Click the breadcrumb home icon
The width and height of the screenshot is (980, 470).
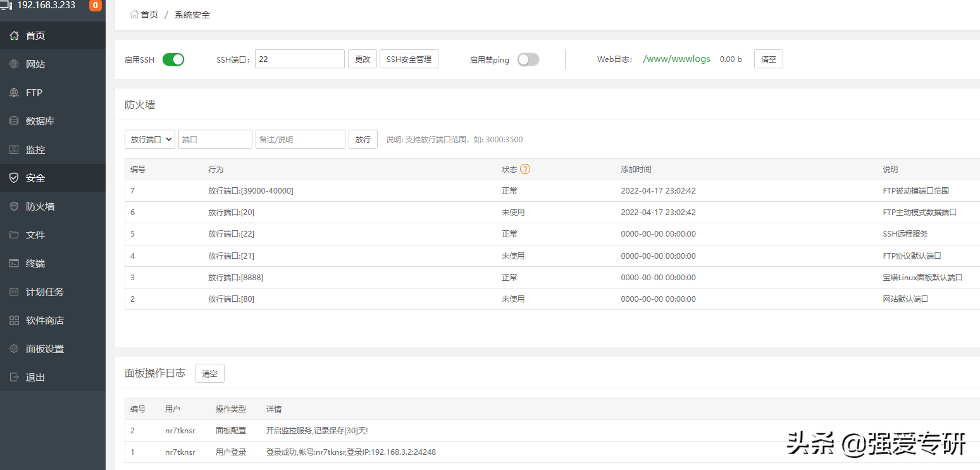(x=134, y=14)
